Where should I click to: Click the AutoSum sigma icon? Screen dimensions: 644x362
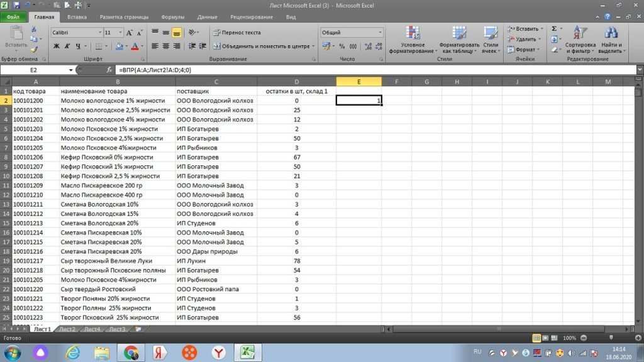554,29
